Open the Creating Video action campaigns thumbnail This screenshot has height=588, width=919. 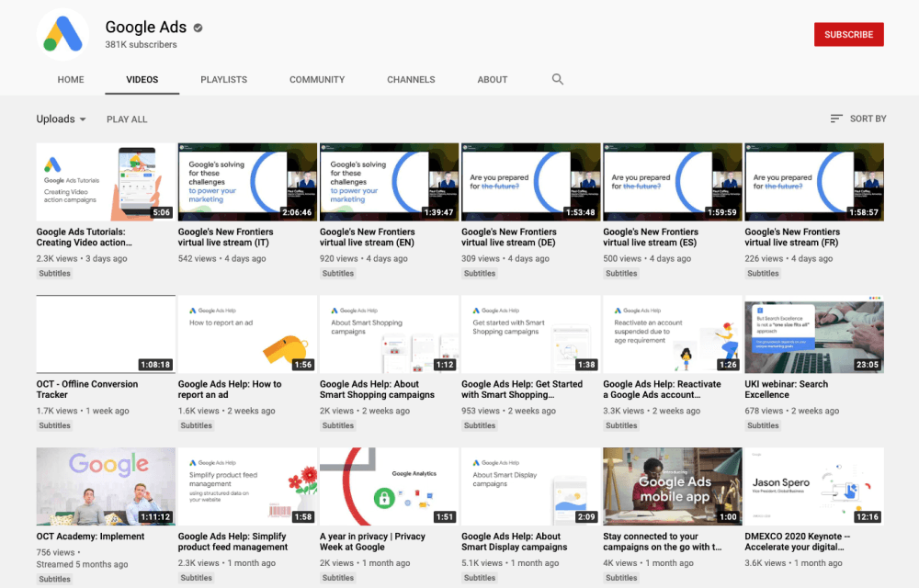click(106, 182)
